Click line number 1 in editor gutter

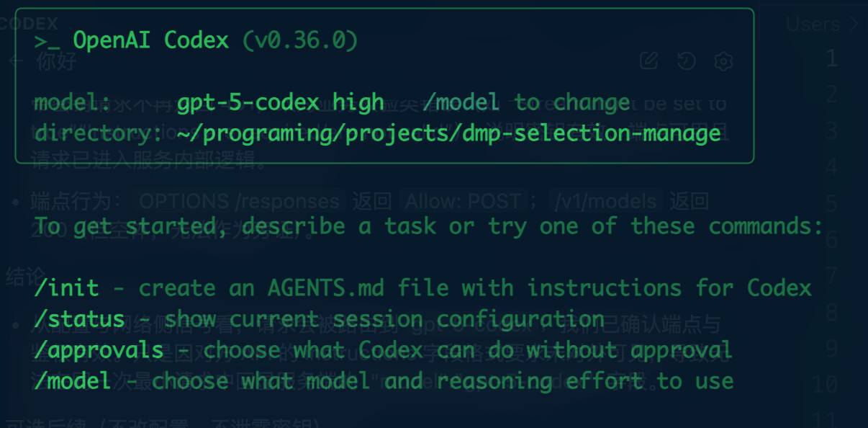[832, 58]
